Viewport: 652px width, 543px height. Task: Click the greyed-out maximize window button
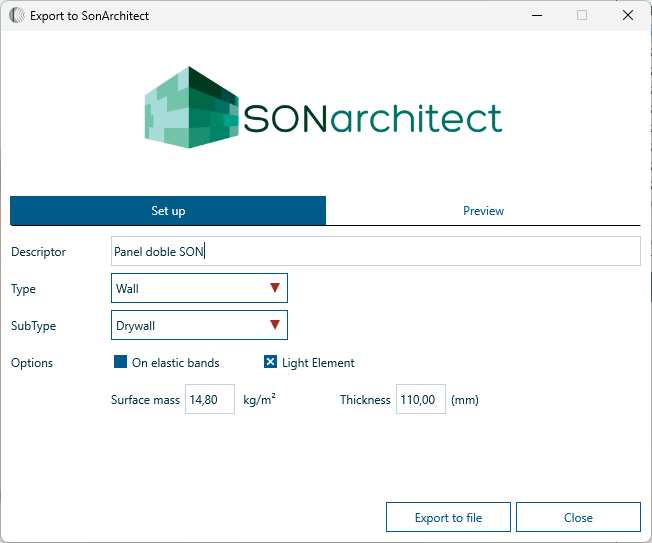(x=582, y=16)
